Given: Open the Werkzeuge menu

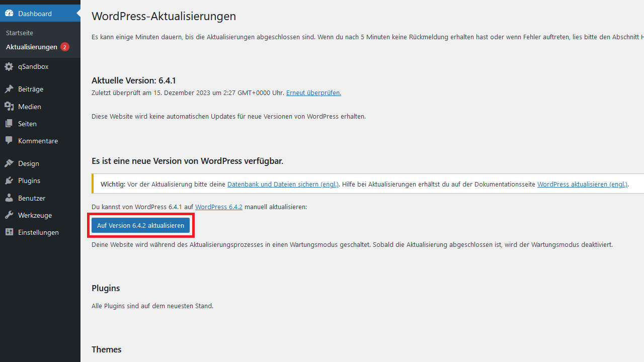Looking at the screenshot, I should tap(40, 215).
